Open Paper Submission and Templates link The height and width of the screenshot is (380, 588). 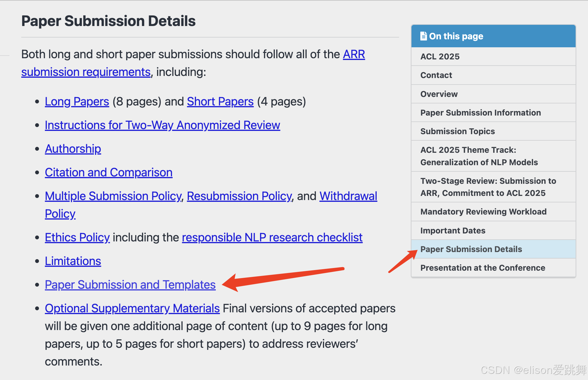tap(130, 285)
